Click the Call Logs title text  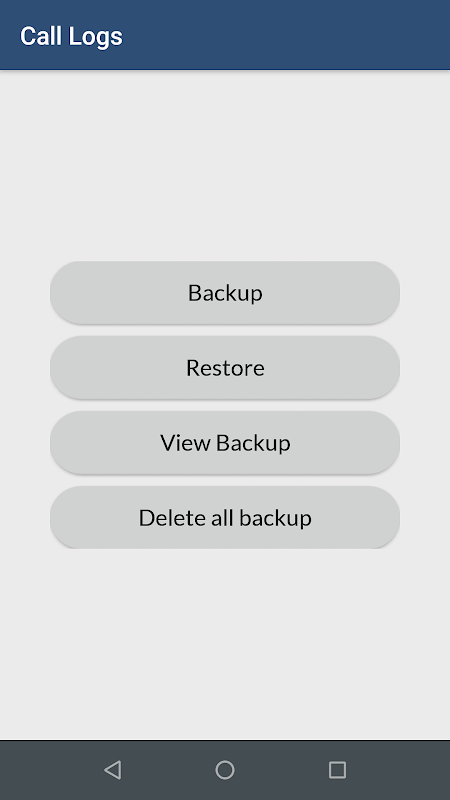point(71,36)
